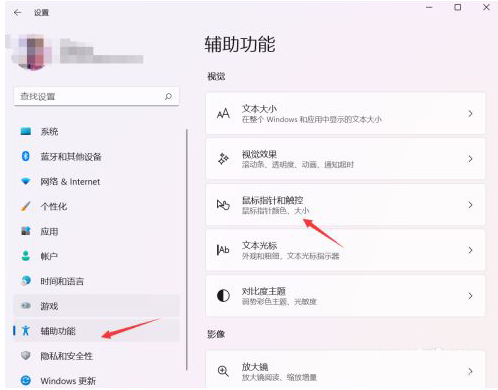The width and height of the screenshot is (498, 390).
Task: Click the search magnifier in 查找设置 box
Action: 168,96
